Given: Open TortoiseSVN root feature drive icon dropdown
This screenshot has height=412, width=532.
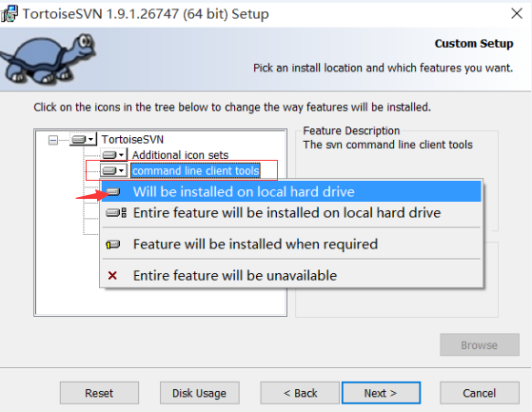Looking at the screenshot, I should point(84,139).
